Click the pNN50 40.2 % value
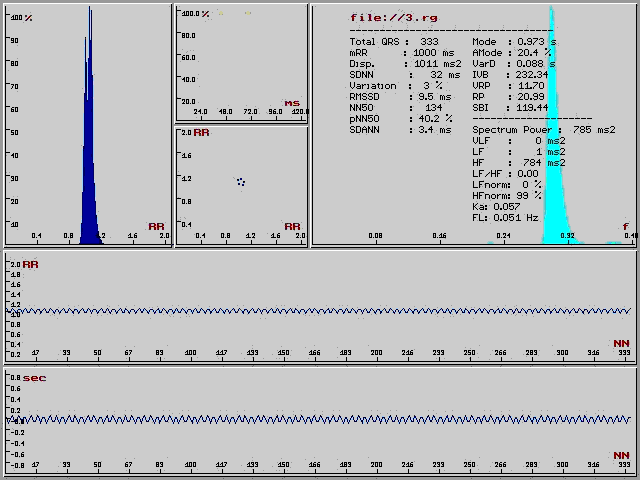Viewport: 640px width, 480px height. pos(435,118)
